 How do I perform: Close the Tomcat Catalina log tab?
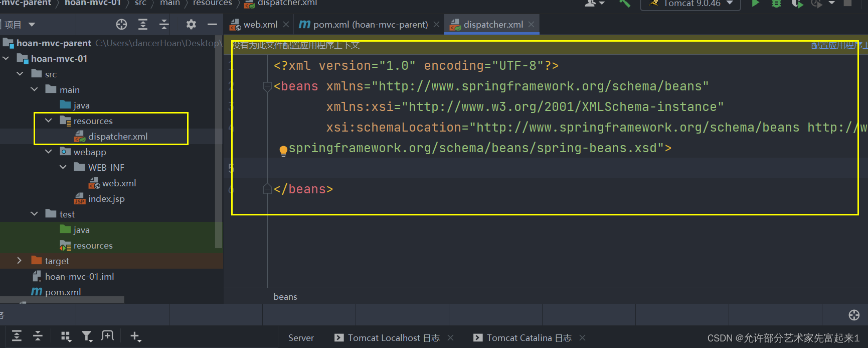coord(582,338)
